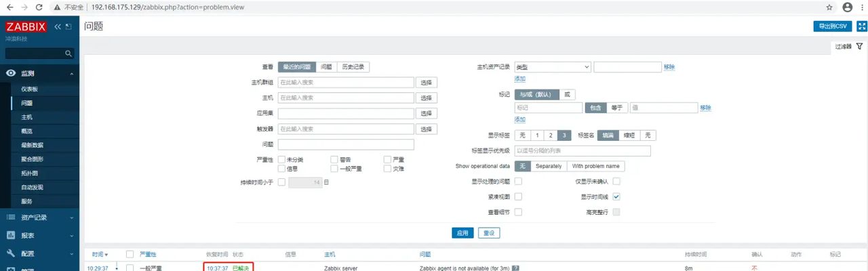Click the chart icon beside 报表
The width and height of the screenshot is (868, 271).
pyautogui.click(x=11, y=235)
